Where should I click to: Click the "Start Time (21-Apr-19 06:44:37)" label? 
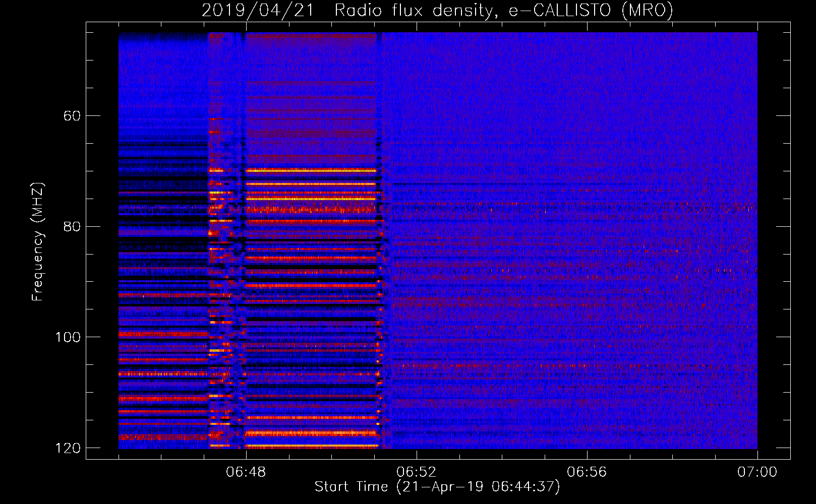point(437,487)
